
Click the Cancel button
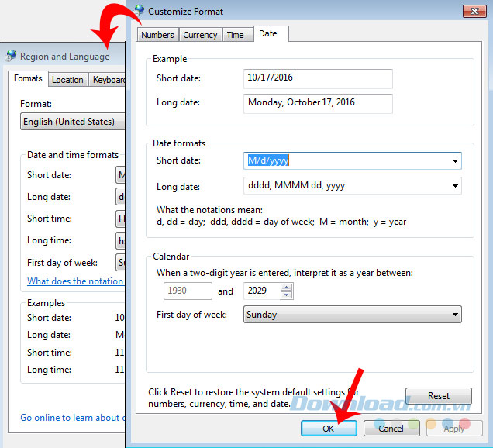pos(391,428)
